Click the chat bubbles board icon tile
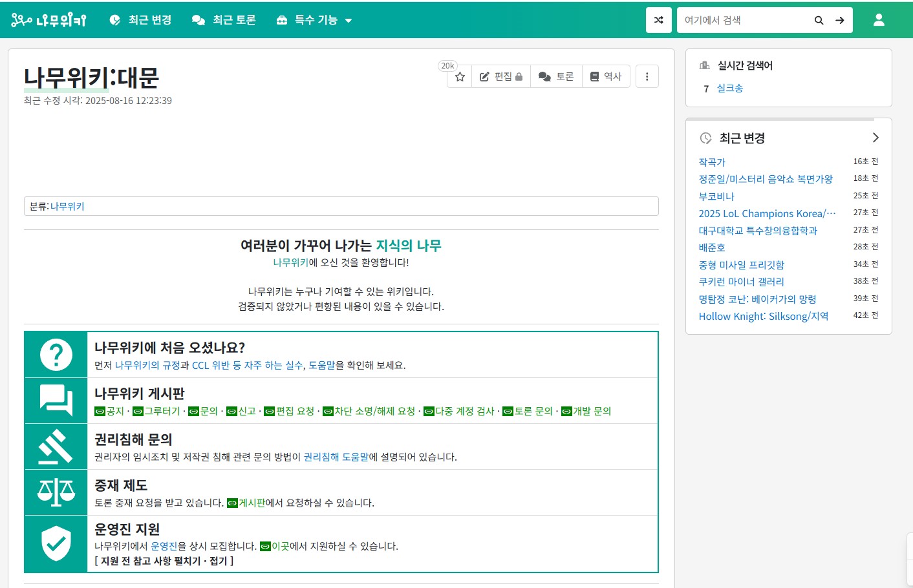 pos(56,401)
